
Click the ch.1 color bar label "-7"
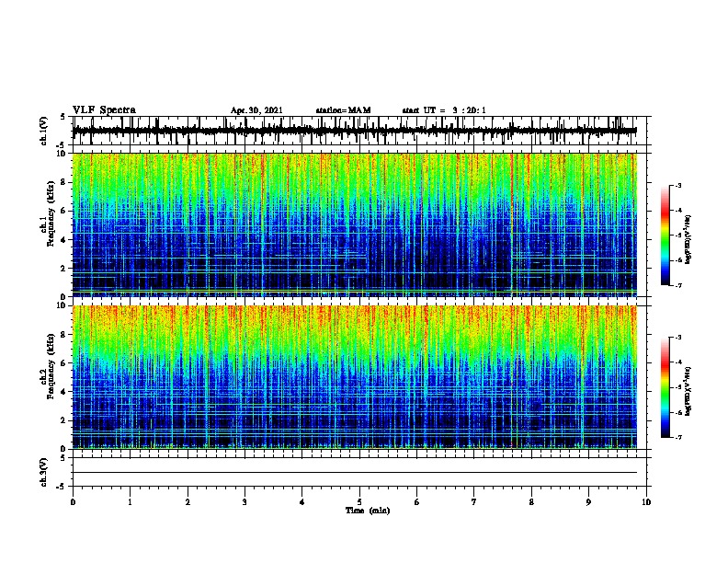pyautogui.click(x=677, y=285)
